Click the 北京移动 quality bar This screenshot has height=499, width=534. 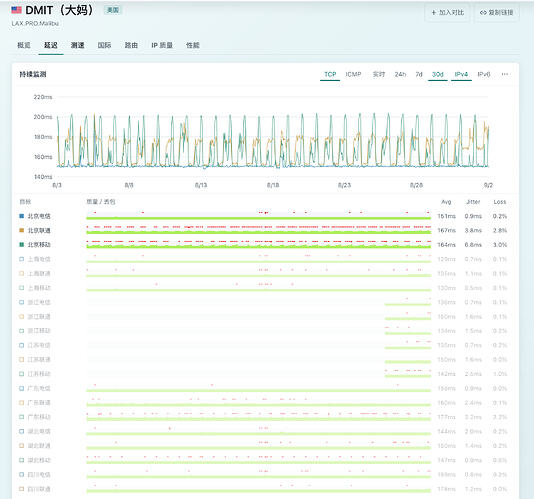coord(258,244)
